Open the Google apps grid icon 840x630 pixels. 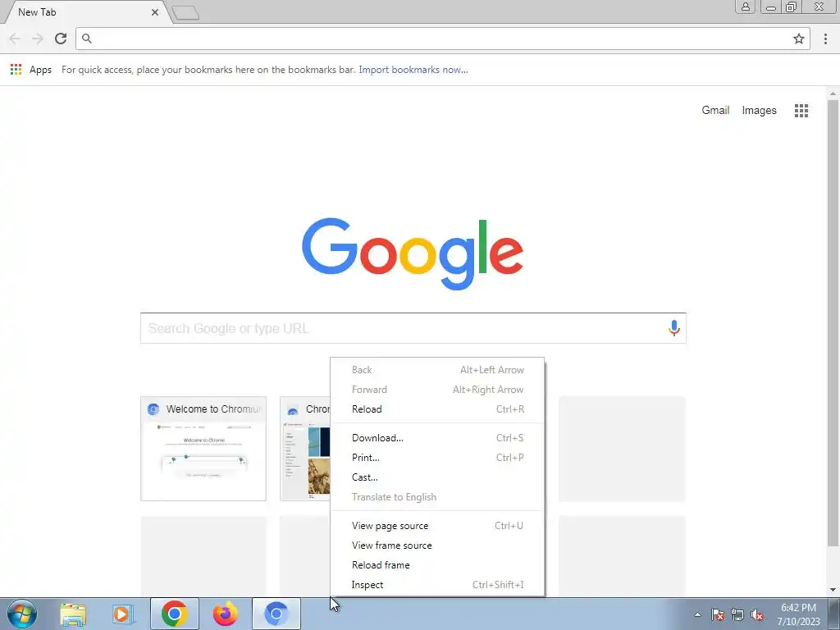[801, 111]
